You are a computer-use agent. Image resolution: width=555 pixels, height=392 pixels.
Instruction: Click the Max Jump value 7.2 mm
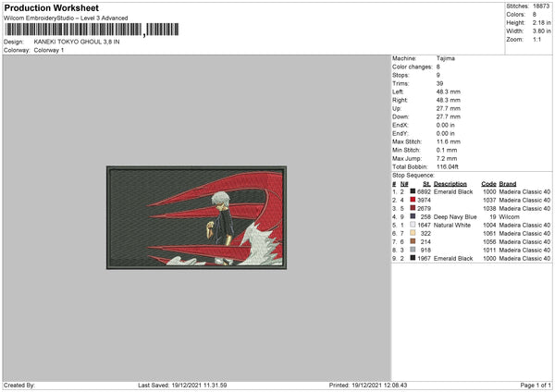(447, 158)
